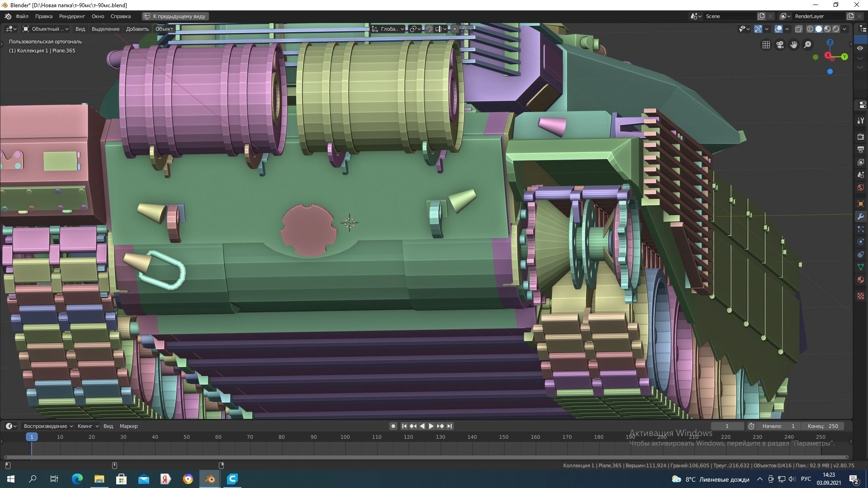The image size is (868, 488).
Task: Open the Material properties tab
Action: (860, 280)
